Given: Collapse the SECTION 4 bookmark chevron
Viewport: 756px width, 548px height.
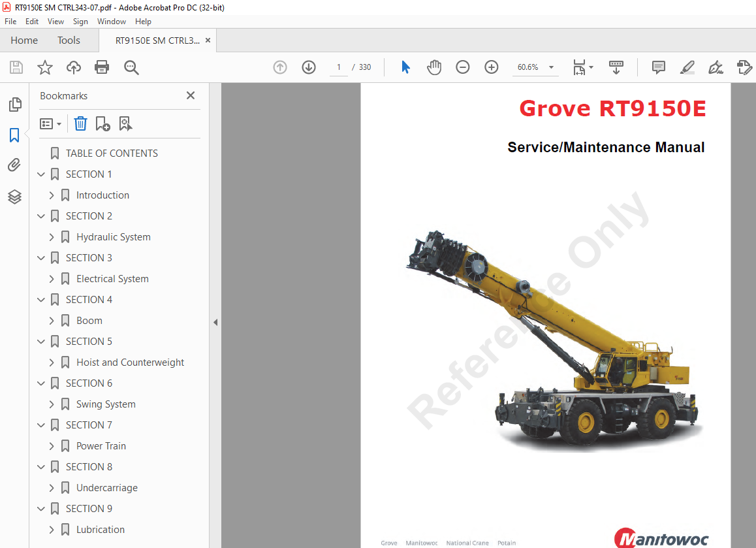Looking at the screenshot, I should coord(41,300).
